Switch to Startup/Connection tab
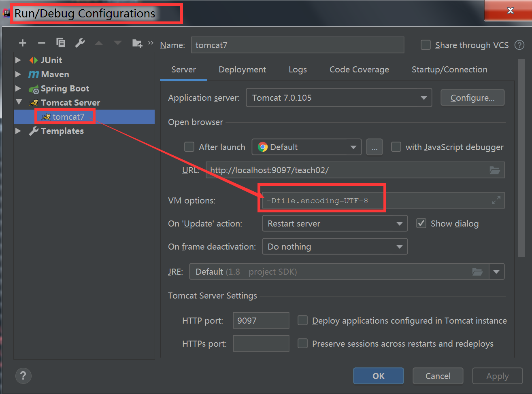Viewport: 532px width, 394px height. (x=449, y=70)
